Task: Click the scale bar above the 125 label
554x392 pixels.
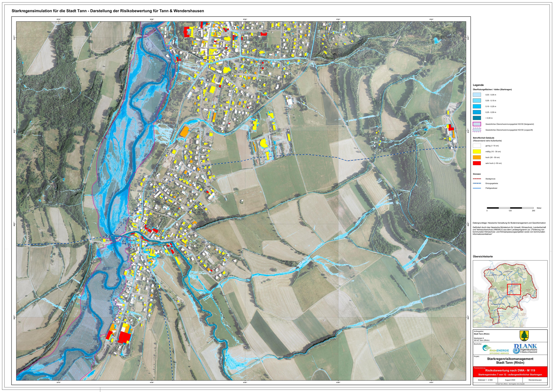Action: click(x=510, y=208)
